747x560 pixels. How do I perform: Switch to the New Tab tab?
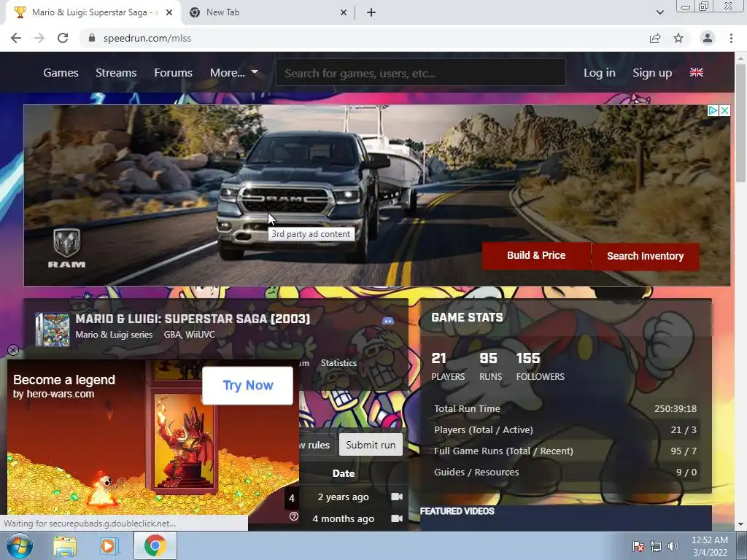click(269, 12)
